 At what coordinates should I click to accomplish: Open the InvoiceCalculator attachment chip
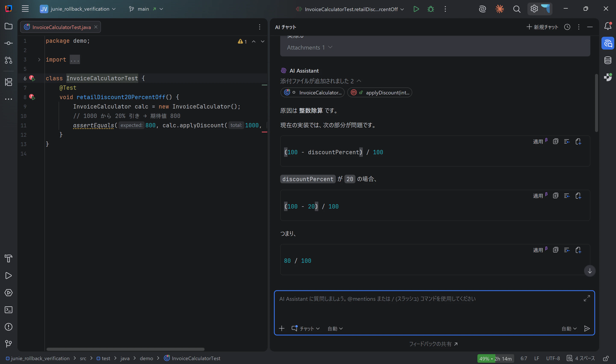pyautogui.click(x=312, y=92)
